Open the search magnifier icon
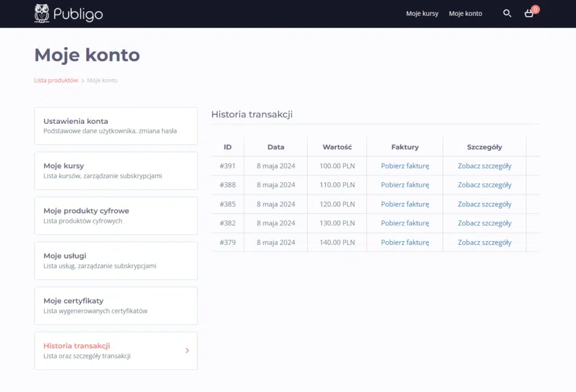 point(507,13)
